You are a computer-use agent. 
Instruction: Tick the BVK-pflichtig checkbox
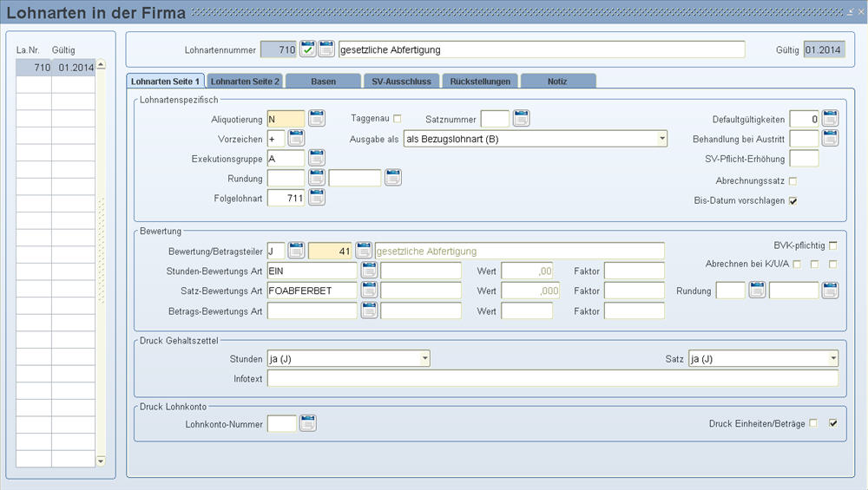click(x=833, y=245)
